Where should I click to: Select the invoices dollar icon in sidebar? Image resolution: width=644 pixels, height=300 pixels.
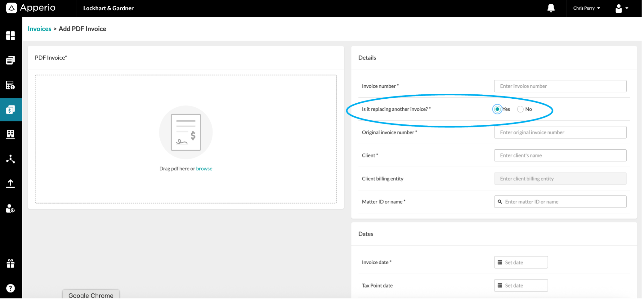point(11,110)
